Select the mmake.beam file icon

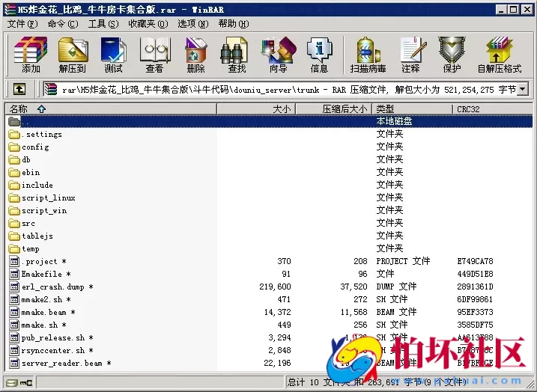coord(14,312)
